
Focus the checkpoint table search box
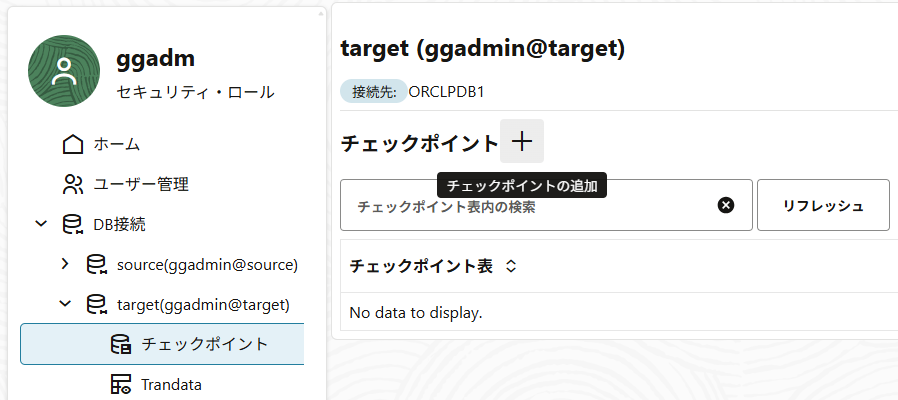pos(530,206)
